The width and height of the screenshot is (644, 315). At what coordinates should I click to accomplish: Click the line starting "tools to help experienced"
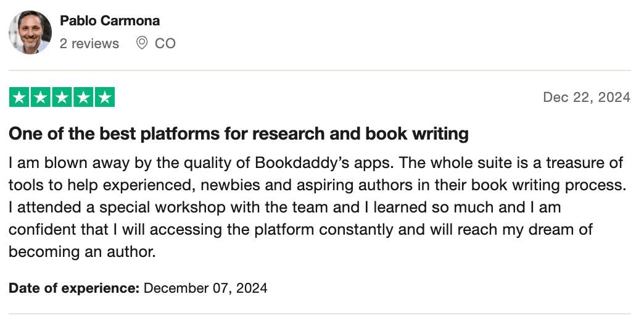(315, 186)
